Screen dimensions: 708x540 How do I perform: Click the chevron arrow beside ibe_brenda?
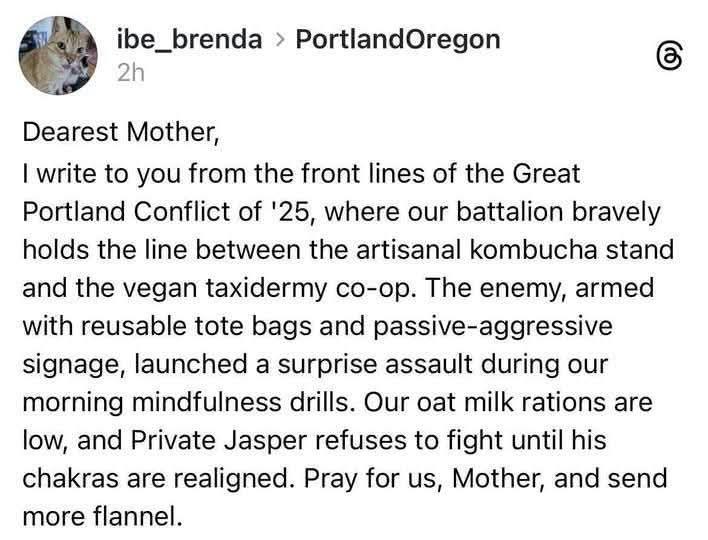[280, 41]
